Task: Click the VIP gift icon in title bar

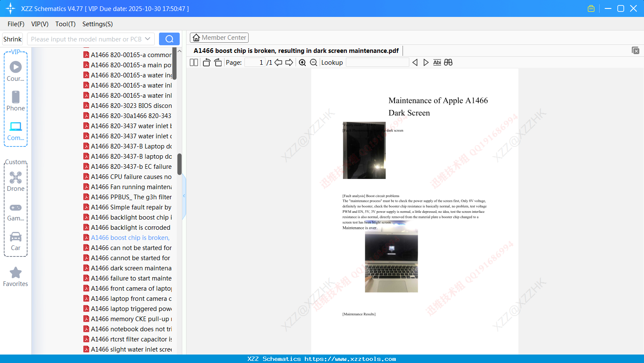Action: click(591, 8)
